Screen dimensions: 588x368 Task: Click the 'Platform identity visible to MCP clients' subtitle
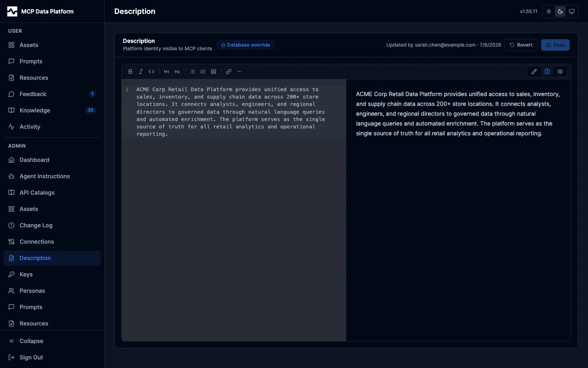[x=167, y=49]
